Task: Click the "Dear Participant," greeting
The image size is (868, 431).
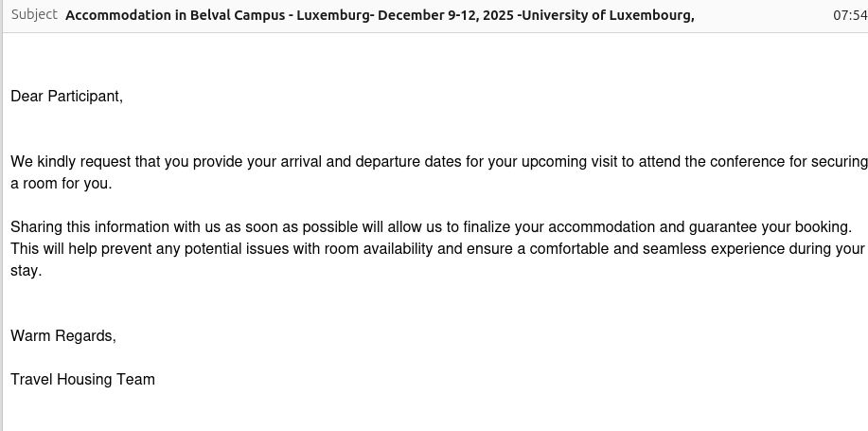Action: [x=66, y=96]
